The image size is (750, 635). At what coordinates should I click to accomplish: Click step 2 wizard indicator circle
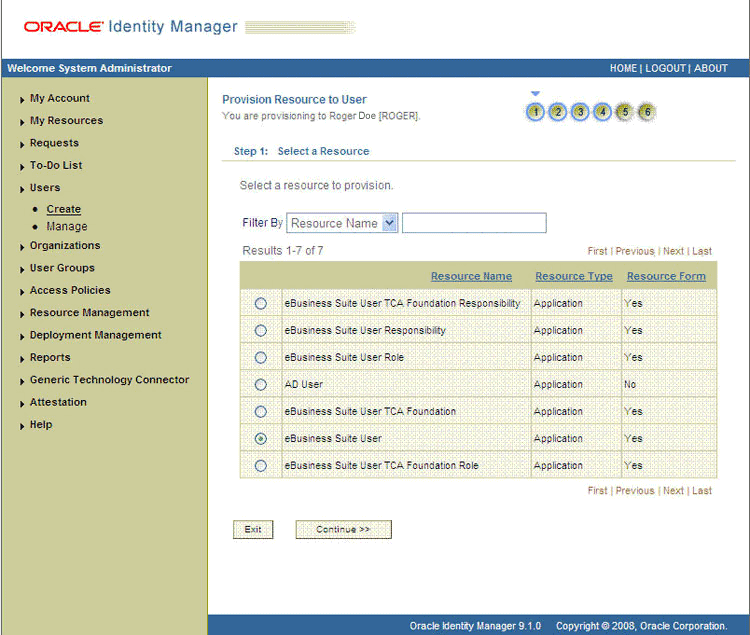click(x=558, y=112)
